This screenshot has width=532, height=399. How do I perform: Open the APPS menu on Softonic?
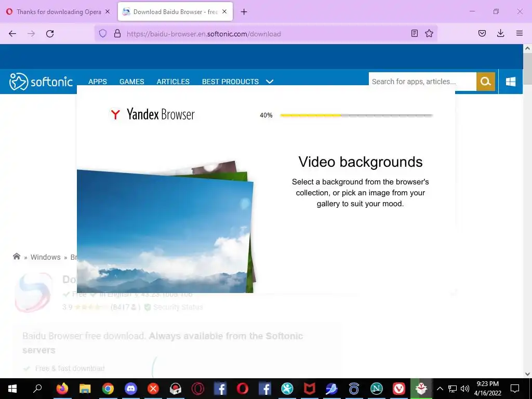pyautogui.click(x=98, y=82)
